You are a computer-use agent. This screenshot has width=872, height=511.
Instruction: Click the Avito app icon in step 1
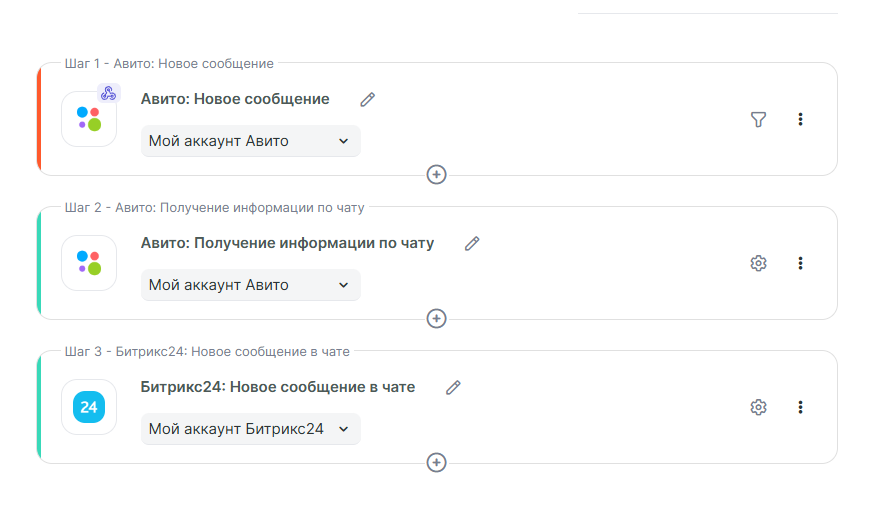pos(89,119)
